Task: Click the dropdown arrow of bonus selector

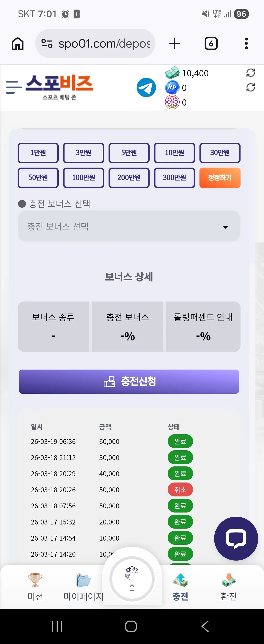Action: tap(225, 227)
